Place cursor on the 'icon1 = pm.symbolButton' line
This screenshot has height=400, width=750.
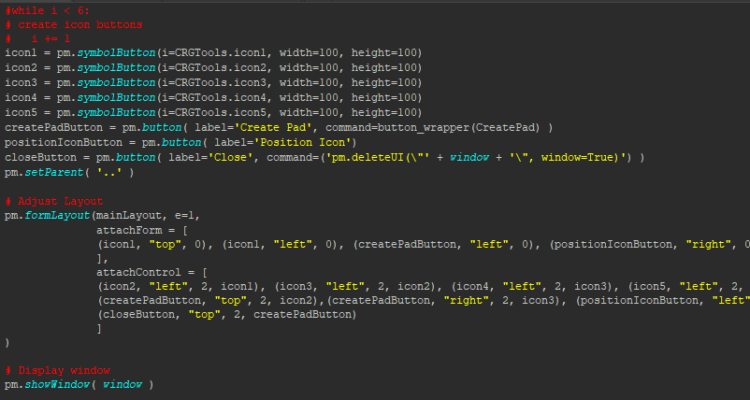coord(213,53)
